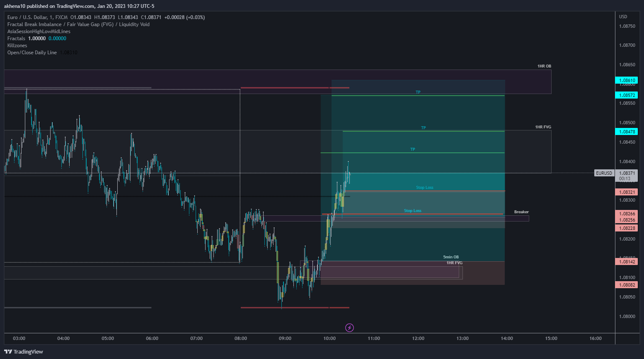This screenshot has width=644, height=359.
Task: Click the 03:00 time axis label
Action: [19, 338]
